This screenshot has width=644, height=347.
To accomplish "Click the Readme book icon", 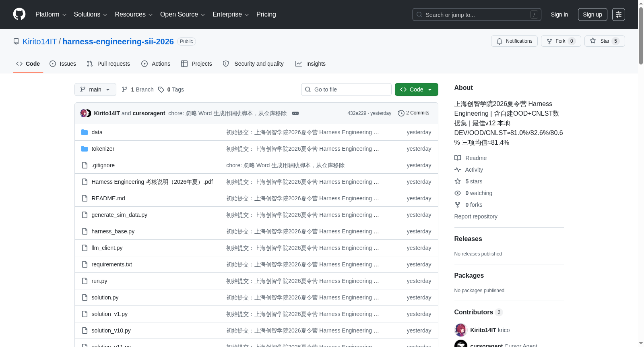I will point(458,158).
